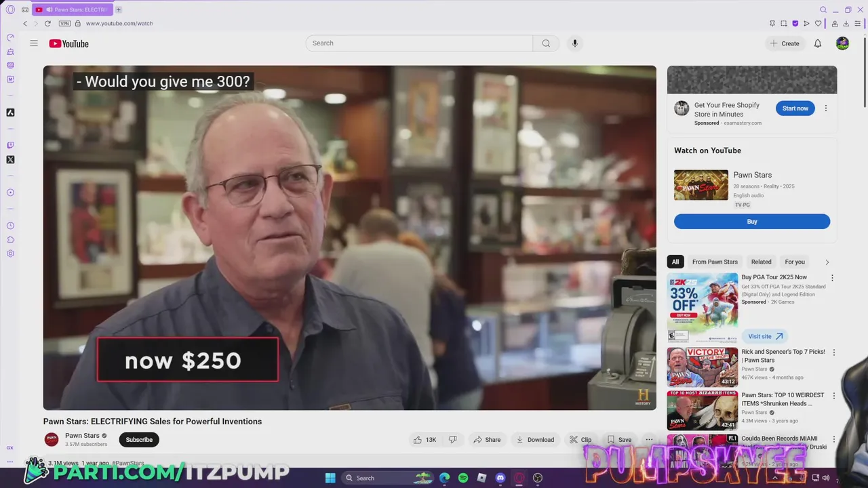Open the Aria AI sidebar icon
Image resolution: width=868 pixels, height=488 pixels.
point(10,113)
